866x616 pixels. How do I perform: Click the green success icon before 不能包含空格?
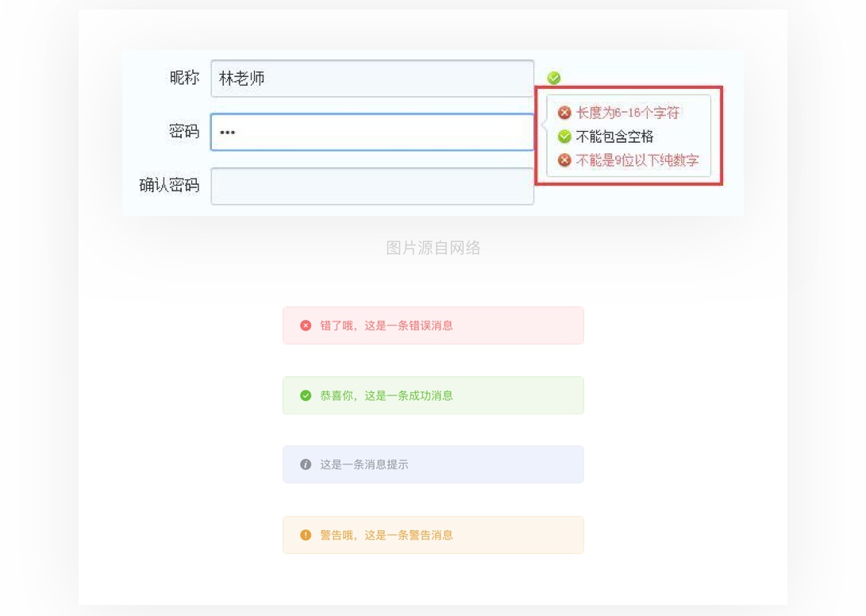click(566, 137)
